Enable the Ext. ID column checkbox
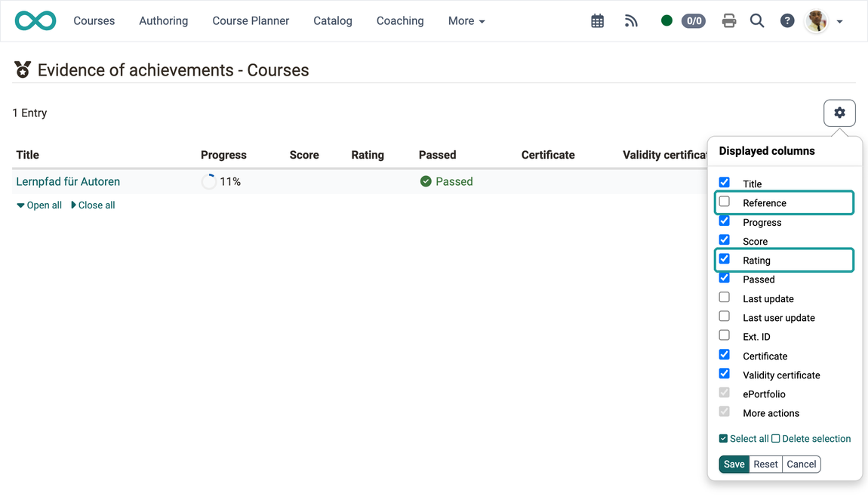The width and height of the screenshot is (868, 497). pyautogui.click(x=724, y=335)
